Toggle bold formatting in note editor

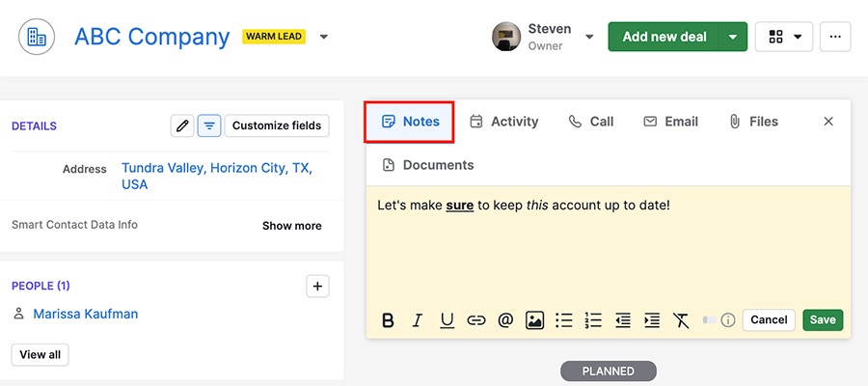[x=389, y=320]
